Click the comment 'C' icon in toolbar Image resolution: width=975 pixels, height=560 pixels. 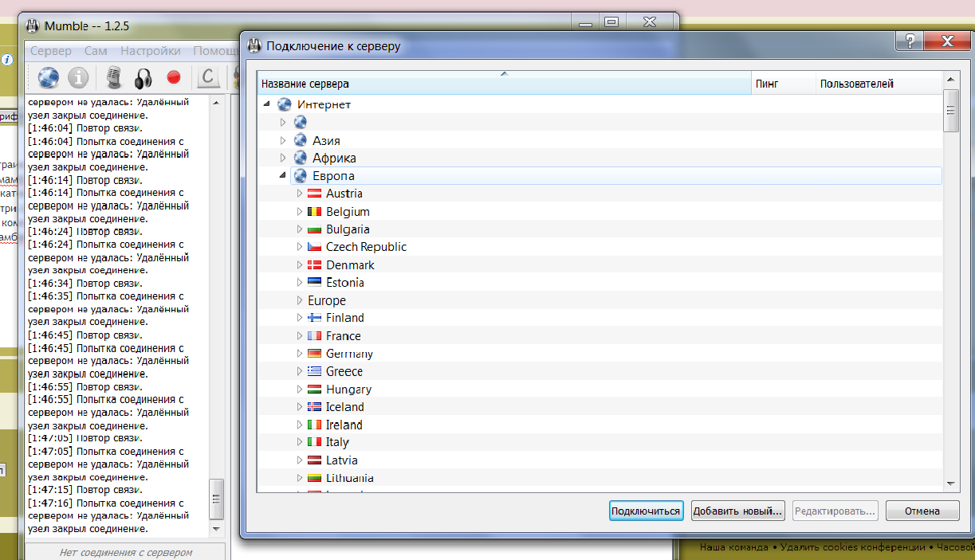pos(208,78)
